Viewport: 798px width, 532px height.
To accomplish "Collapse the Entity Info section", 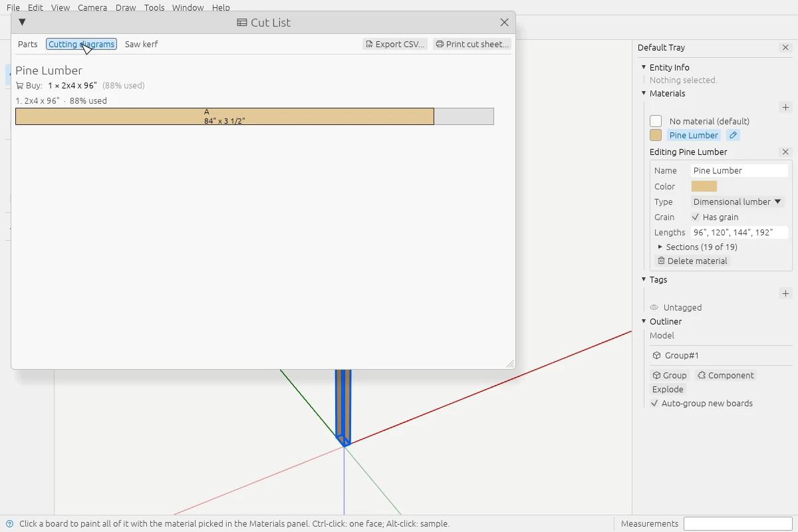I will click(644, 67).
